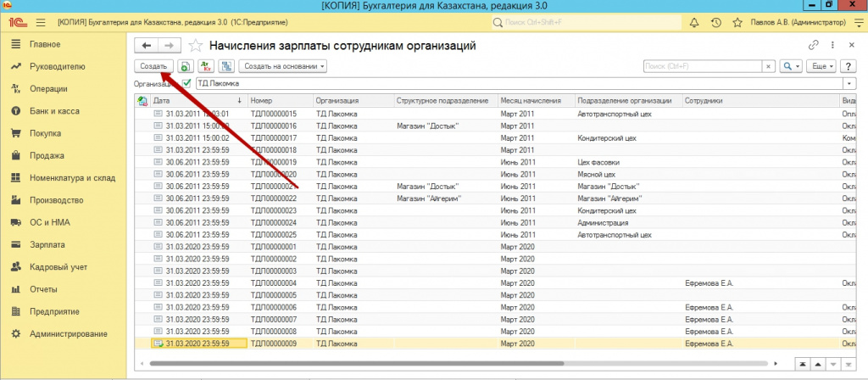The image size is (868, 380).
Task: Expand organization filter dropdown arrow
Action: (x=849, y=83)
